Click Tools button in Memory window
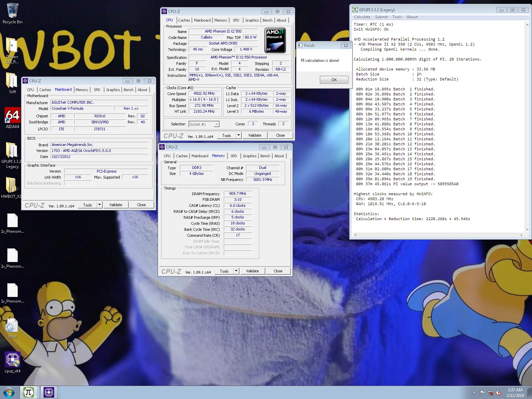 224,271
